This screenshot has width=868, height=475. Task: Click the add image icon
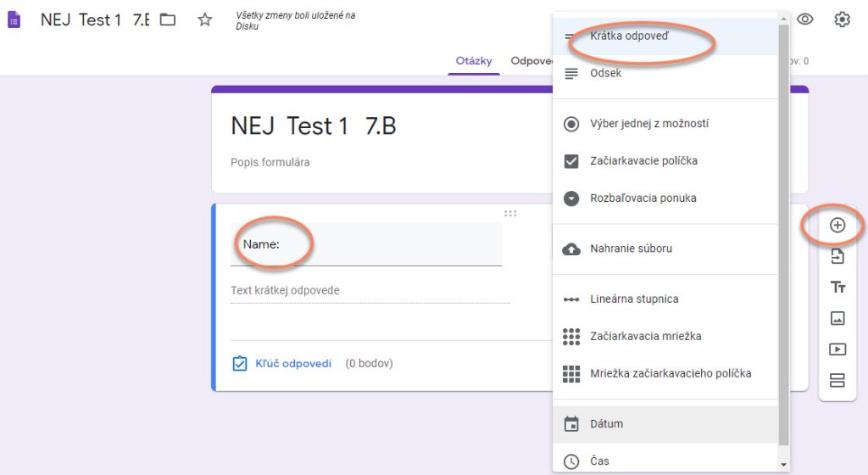click(837, 318)
